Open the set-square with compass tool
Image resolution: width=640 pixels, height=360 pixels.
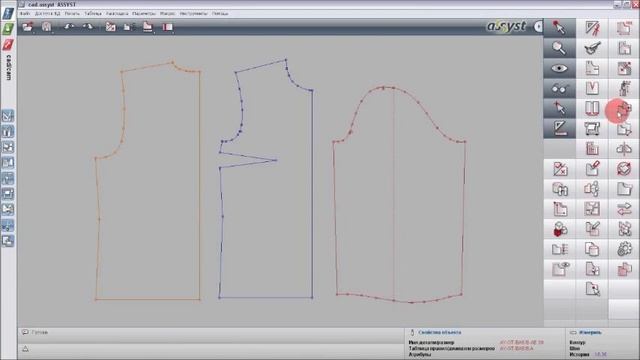[592, 27]
